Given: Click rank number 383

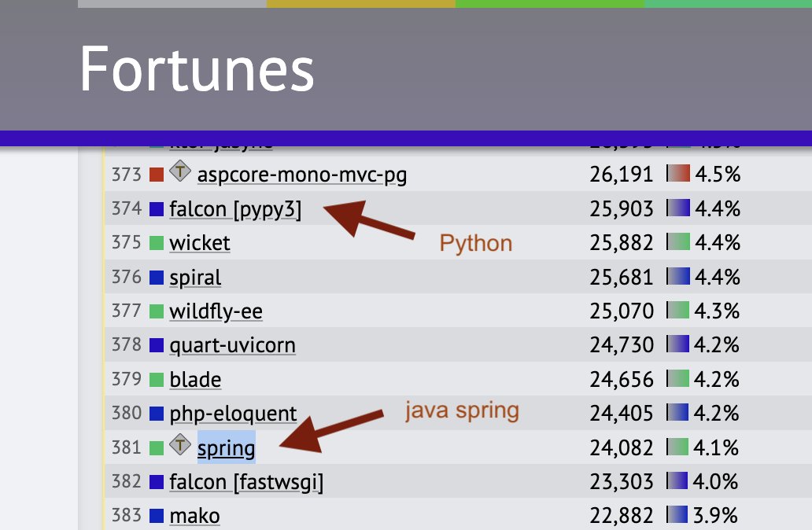Looking at the screenshot, I should point(127,516).
